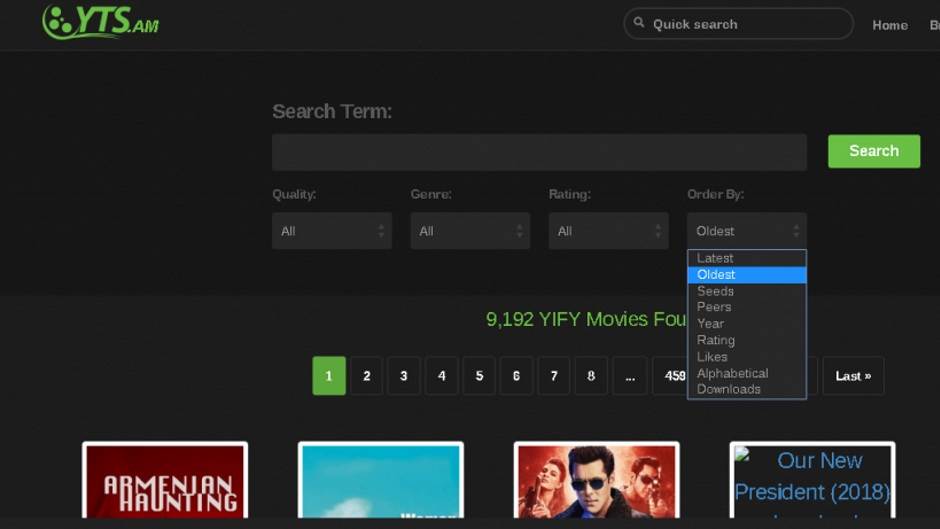The height and width of the screenshot is (529, 940).
Task: Click the Search Term text box
Action: point(539,152)
